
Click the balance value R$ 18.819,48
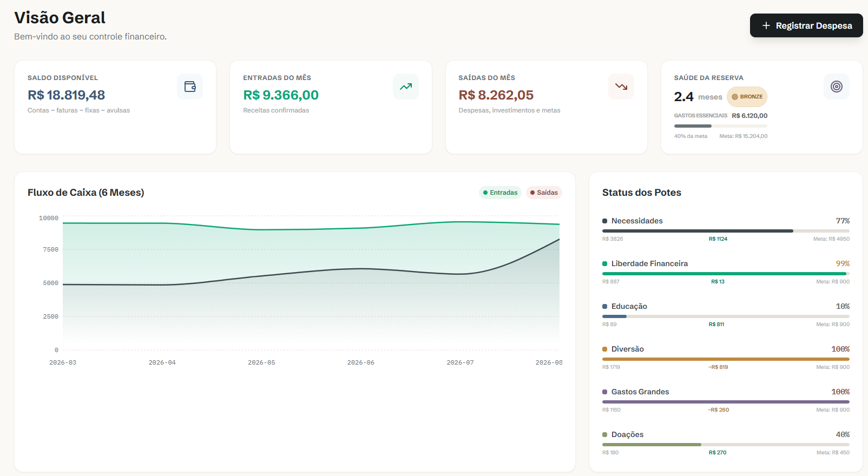66,95
